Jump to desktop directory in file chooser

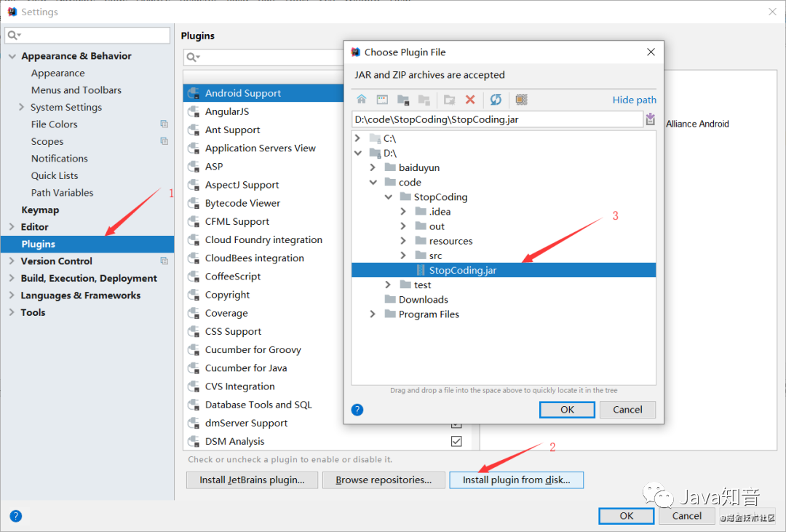pyautogui.click(x=383, y=99)
